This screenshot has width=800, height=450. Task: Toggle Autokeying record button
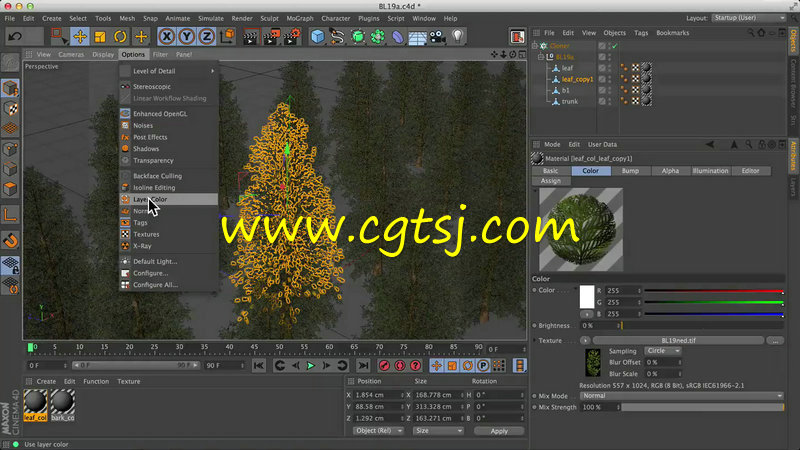(400, 365)
